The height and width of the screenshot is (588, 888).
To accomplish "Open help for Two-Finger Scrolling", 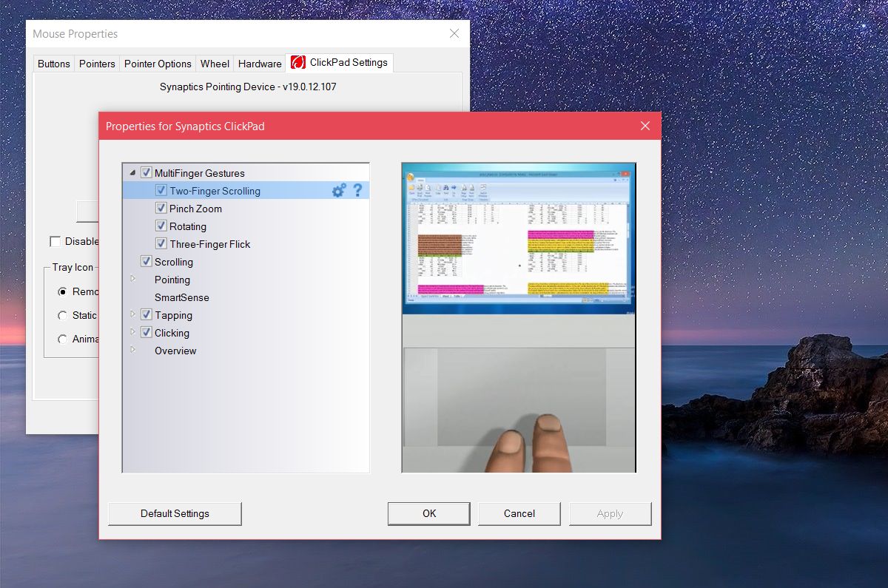I will 357,191.
